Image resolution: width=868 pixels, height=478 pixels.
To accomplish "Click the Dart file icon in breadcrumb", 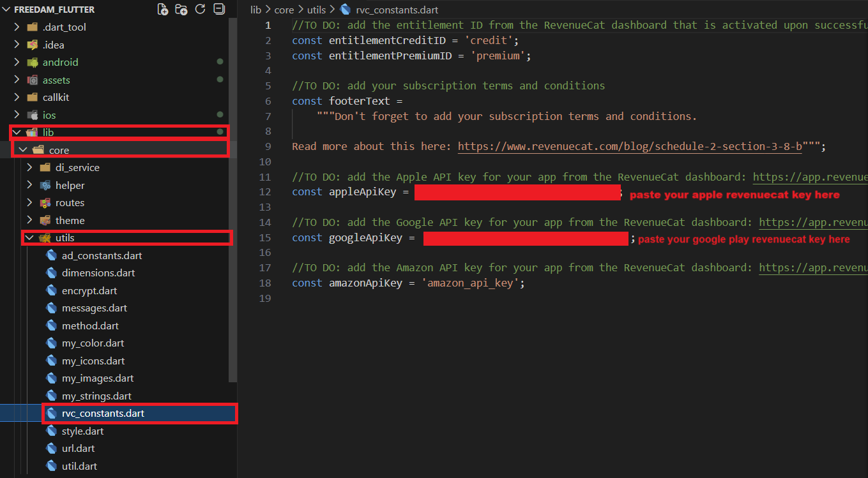I will 346,10.
